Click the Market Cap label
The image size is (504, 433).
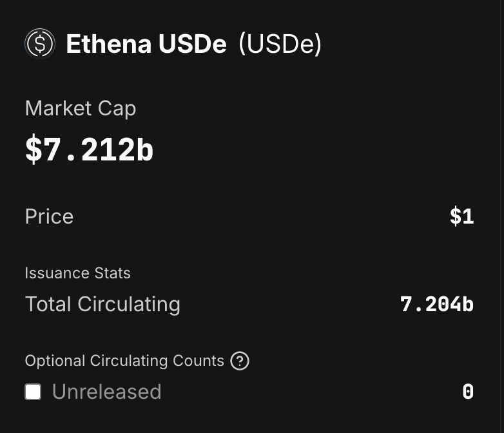(81, 108)
